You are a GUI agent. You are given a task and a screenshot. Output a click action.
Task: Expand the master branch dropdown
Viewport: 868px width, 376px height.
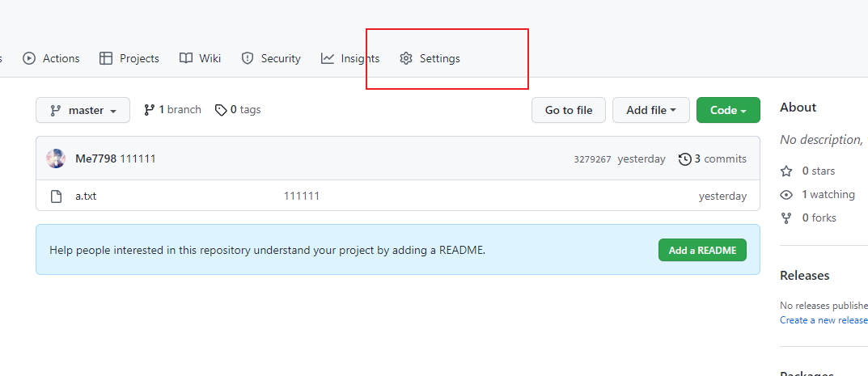pos(83,110)
